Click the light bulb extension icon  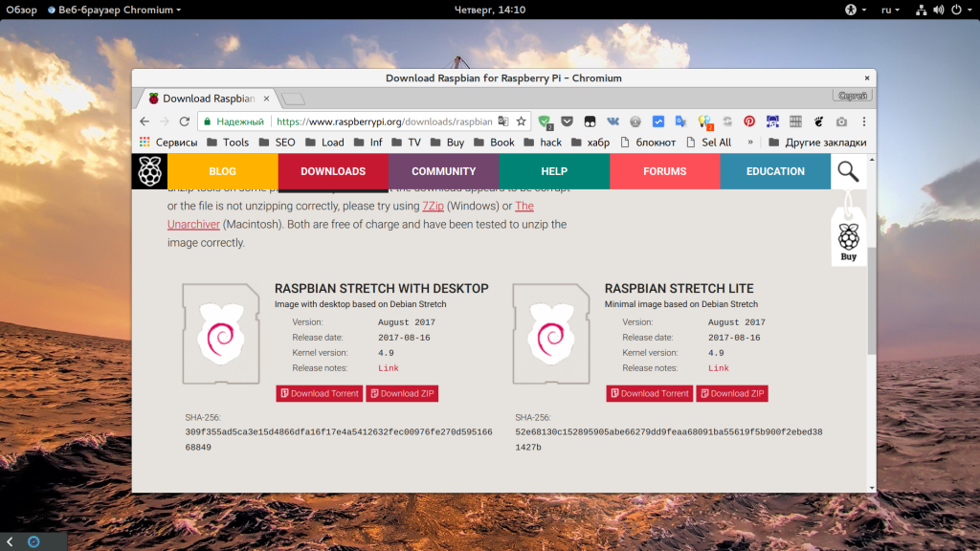pyautogui.click(x=704, y=121)
